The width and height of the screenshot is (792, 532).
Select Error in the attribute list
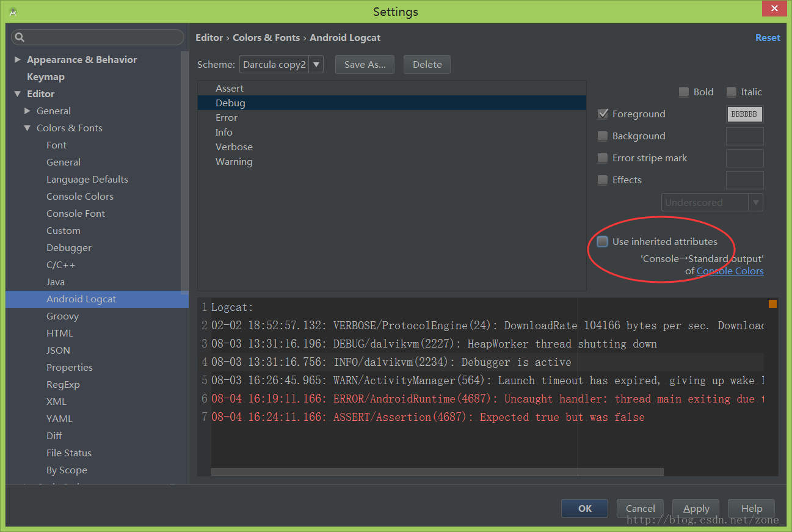(391, 118)
